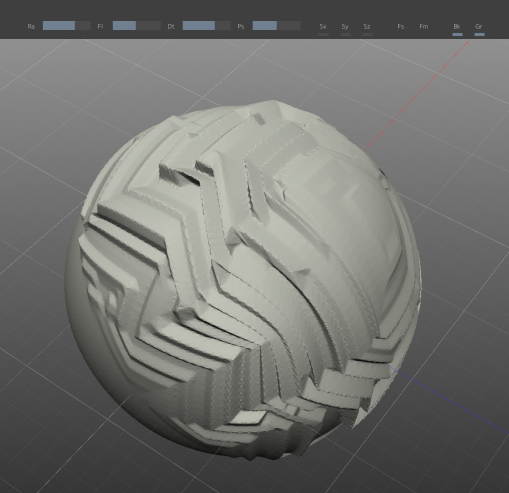Toggle Sx symmetry
This screenshot has height=493, width=509.
(323, 28)
